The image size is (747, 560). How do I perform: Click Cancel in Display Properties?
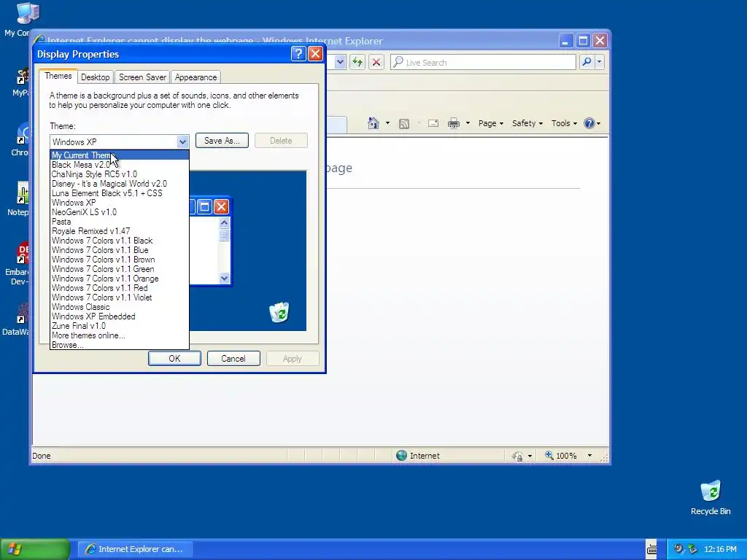pyautogui.click(x=233, y=359)
